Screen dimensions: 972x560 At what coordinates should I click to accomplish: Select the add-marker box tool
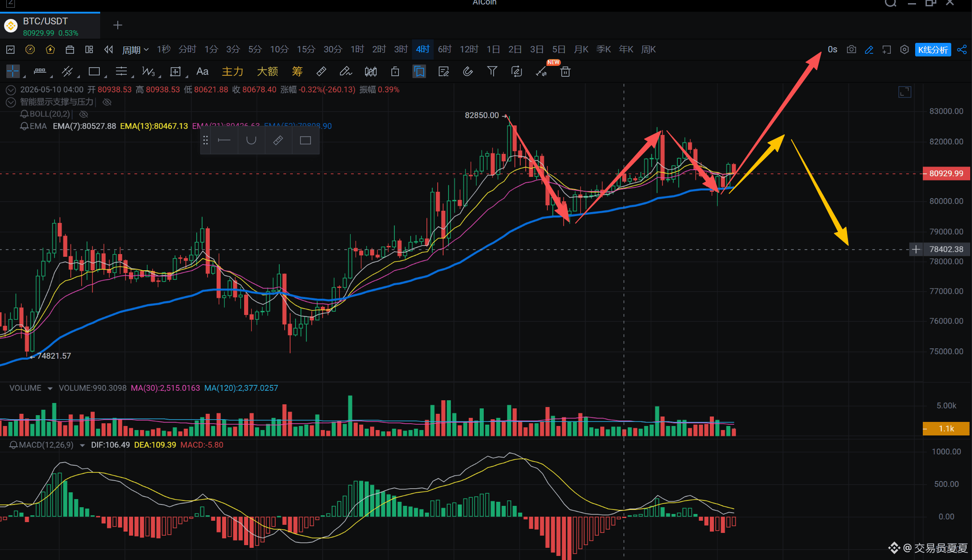[x=175, y=71]
